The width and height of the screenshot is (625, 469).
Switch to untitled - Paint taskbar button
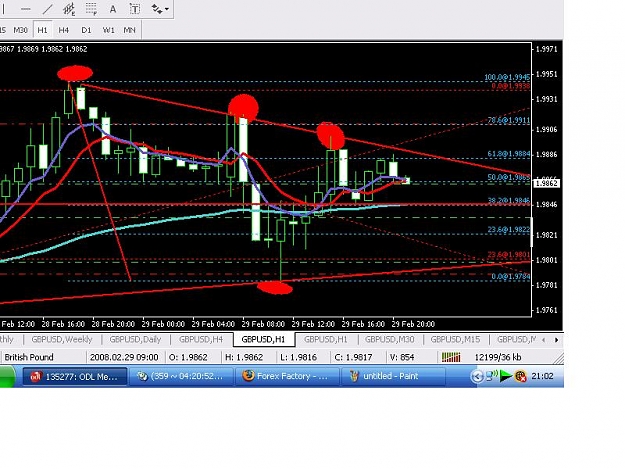click(393, 376)
